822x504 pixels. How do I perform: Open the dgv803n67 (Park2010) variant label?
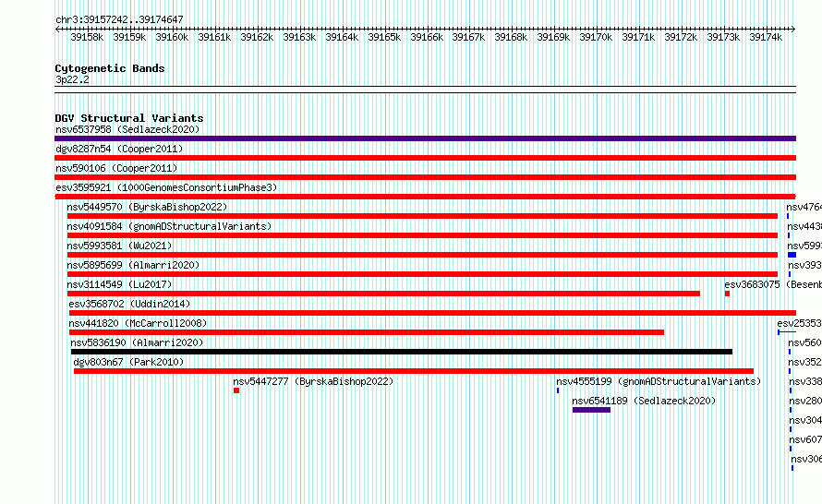click(x=128, y=362)
